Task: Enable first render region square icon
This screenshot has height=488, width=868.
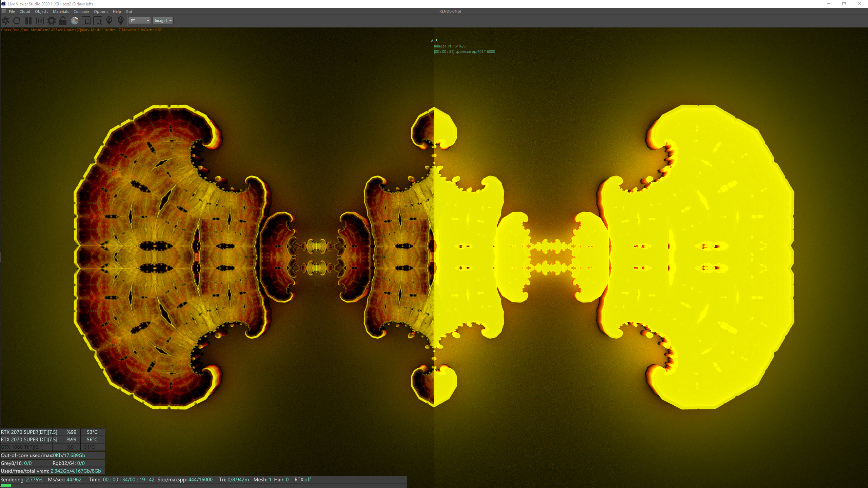Action: pyautogui.click(x=86, y=21)
